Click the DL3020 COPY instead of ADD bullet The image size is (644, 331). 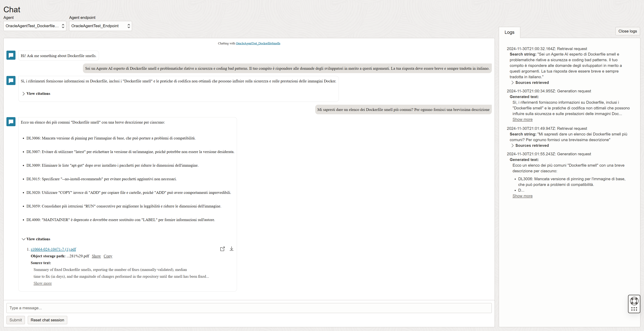point(128,193)
